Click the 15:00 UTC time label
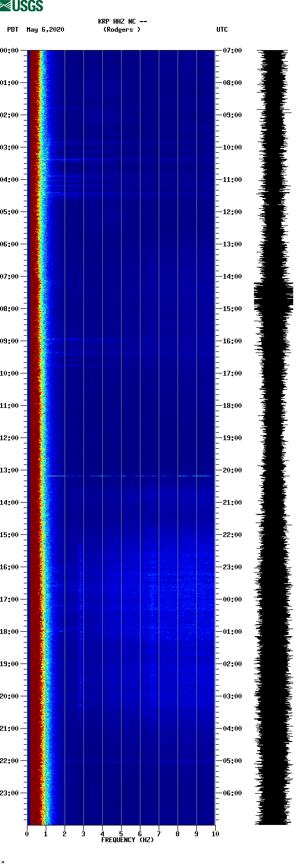The image size is (297, 868). click(x=232, y=309)
